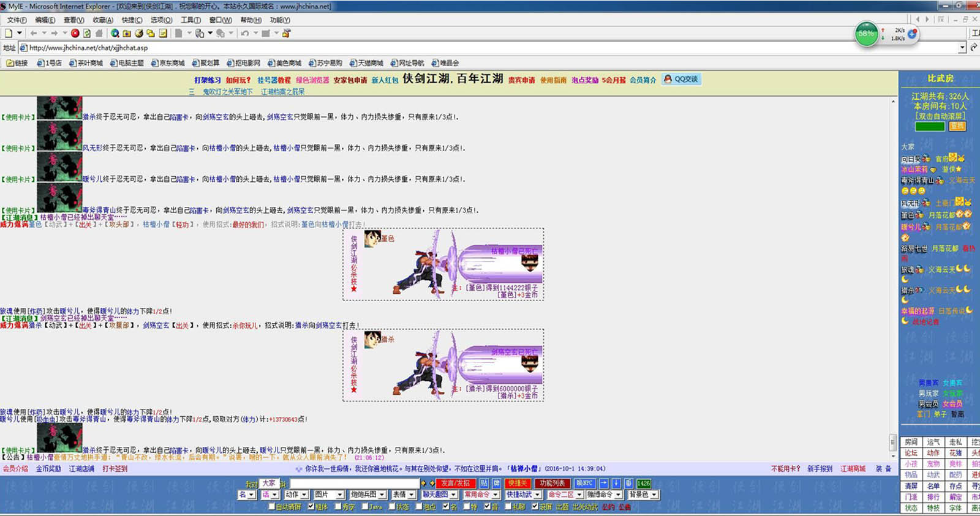Click the green bar in 比武房 panel
The image size is (980, 516).
[930, 127]
